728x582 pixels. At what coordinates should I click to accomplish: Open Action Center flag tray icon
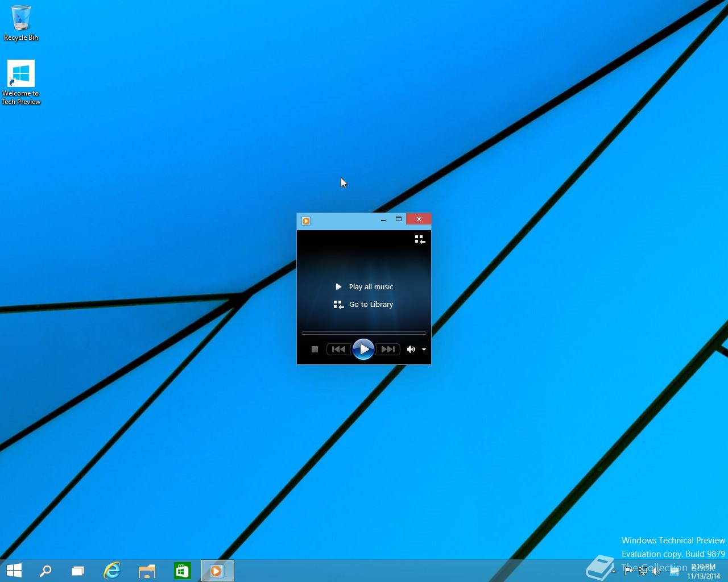click(628, 571)
